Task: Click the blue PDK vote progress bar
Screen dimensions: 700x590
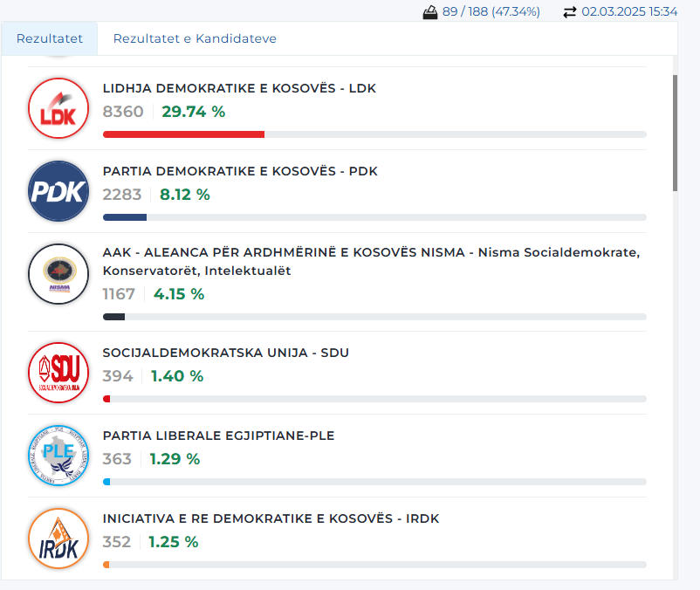Action: click(125, 217)
